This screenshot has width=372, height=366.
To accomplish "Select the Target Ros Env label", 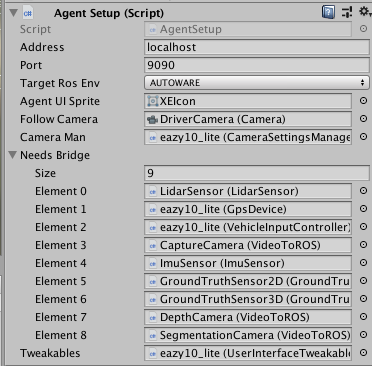I will pyautogui.click(x=60, y=83).
